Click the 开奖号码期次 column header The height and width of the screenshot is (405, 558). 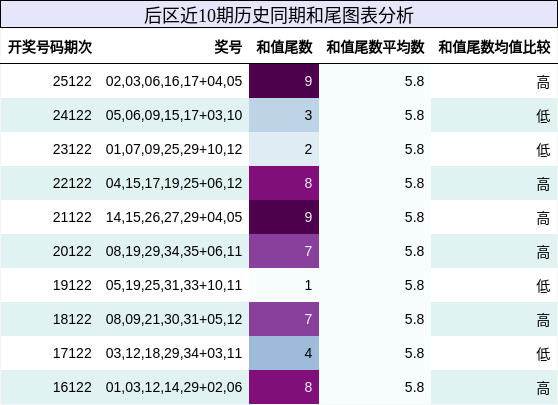(x=50, y=47)
